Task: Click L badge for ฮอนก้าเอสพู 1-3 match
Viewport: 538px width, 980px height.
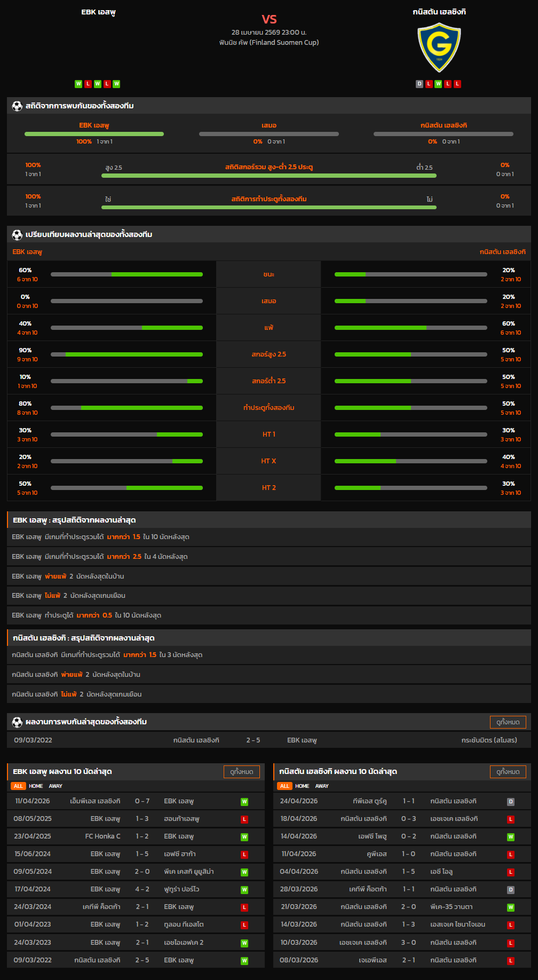Action: [244, 819]
